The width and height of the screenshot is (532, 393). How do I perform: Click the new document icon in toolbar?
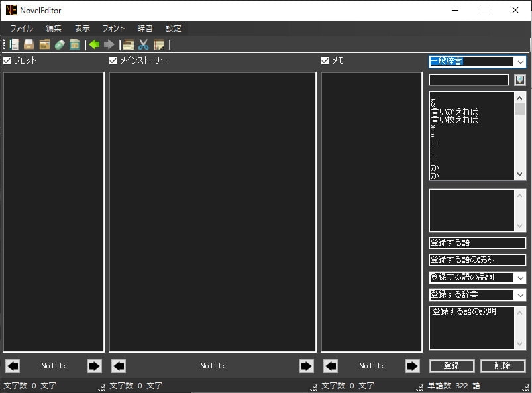click(x=14, y=44)
